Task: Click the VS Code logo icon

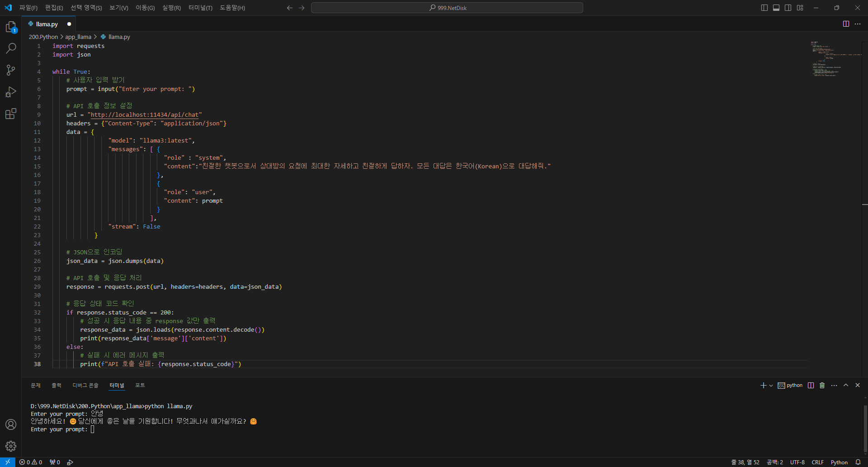Action: (x=8, y=8)
